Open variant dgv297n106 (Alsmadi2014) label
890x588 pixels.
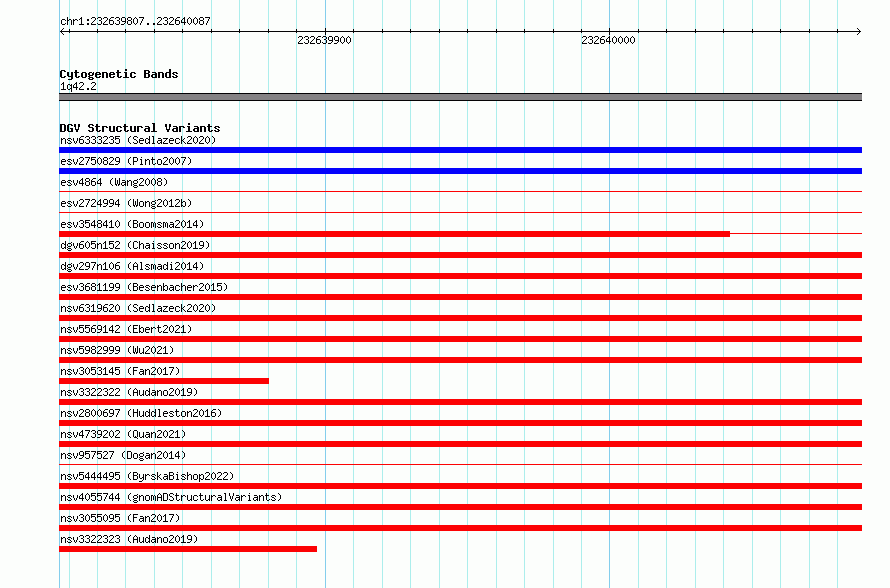[132, 266]
